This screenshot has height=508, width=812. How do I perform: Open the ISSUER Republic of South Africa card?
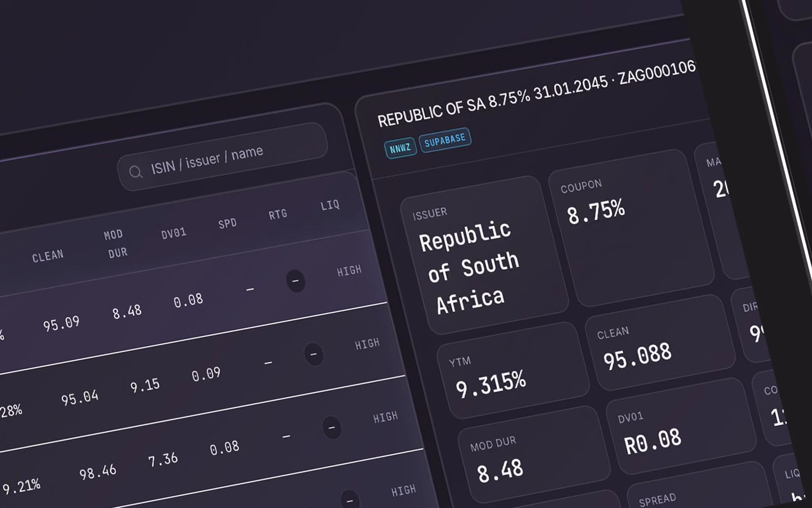click(484, 255)
